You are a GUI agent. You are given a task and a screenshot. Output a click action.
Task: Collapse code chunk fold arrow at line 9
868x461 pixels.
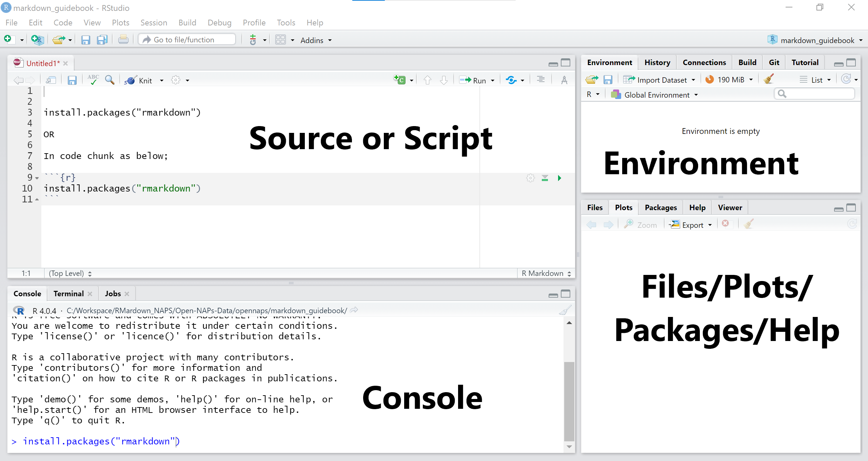[37, 178]
